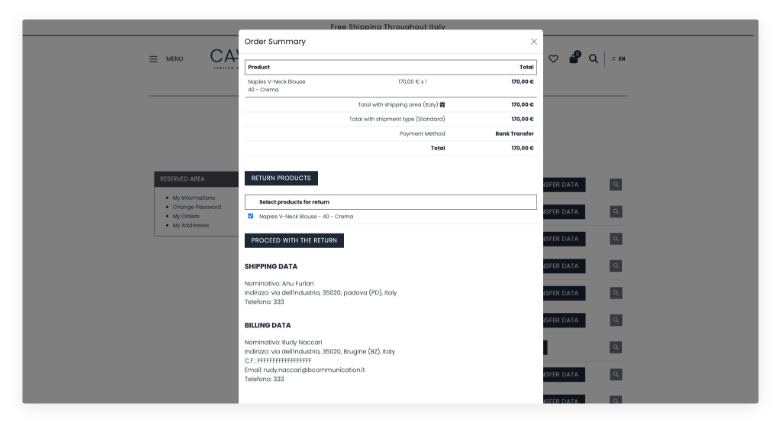Open My Informations in Reserved Area
The width and height of the screenshot is (781, 429).
(x=193, y=198)
